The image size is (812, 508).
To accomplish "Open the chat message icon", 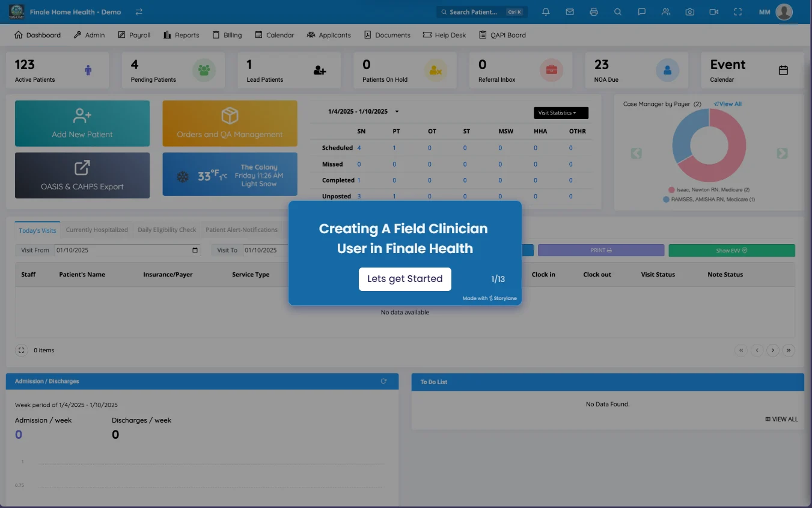I will (x=642, y=12).
